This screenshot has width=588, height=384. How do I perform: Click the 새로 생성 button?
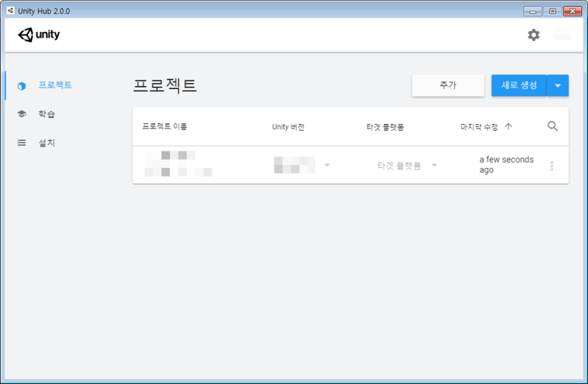(519, 85)
